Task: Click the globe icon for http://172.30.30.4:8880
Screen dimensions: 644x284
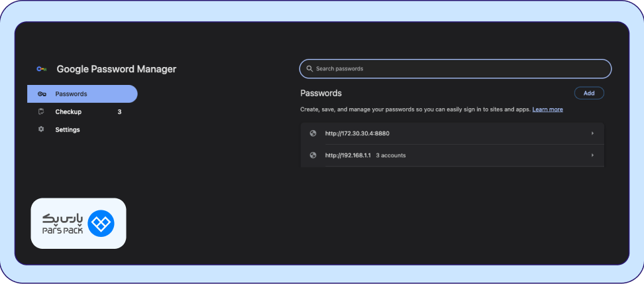Action: 313,133
